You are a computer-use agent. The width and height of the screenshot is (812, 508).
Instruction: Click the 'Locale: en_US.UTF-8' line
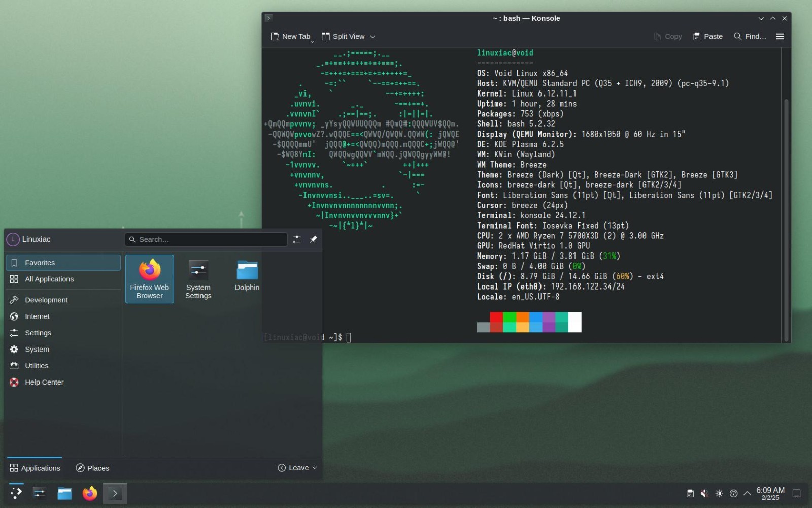coord(518,297)
